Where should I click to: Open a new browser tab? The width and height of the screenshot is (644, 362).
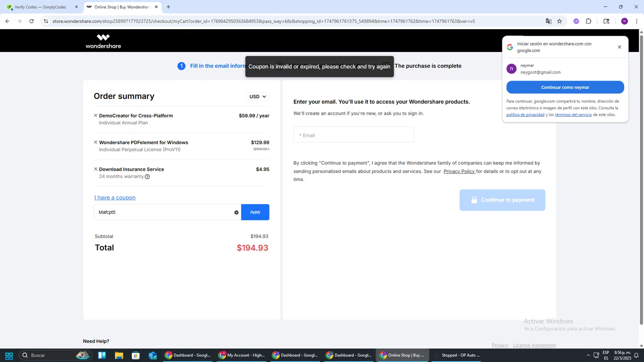click(x=168, y=7)
